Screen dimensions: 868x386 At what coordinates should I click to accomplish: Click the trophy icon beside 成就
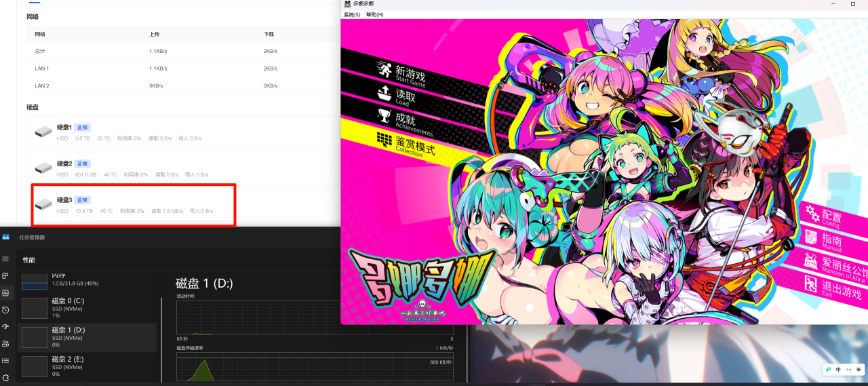[384, 115]
